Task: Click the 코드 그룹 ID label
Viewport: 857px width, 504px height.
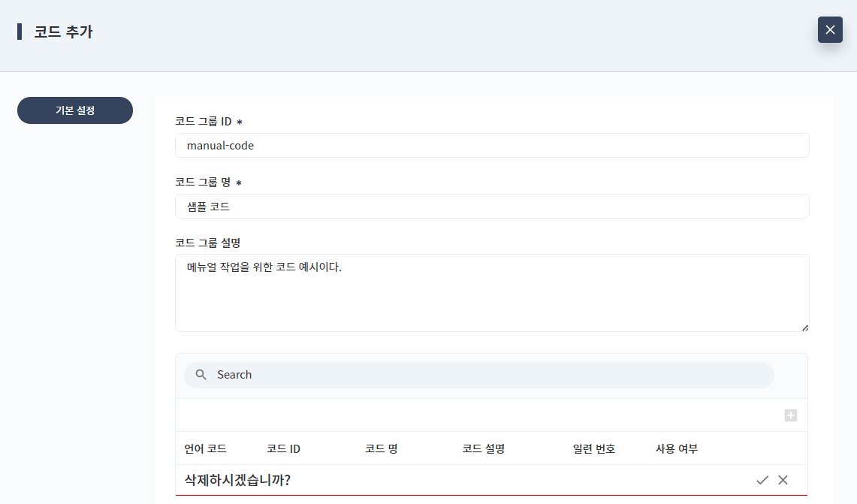Action: pos(204,122)
